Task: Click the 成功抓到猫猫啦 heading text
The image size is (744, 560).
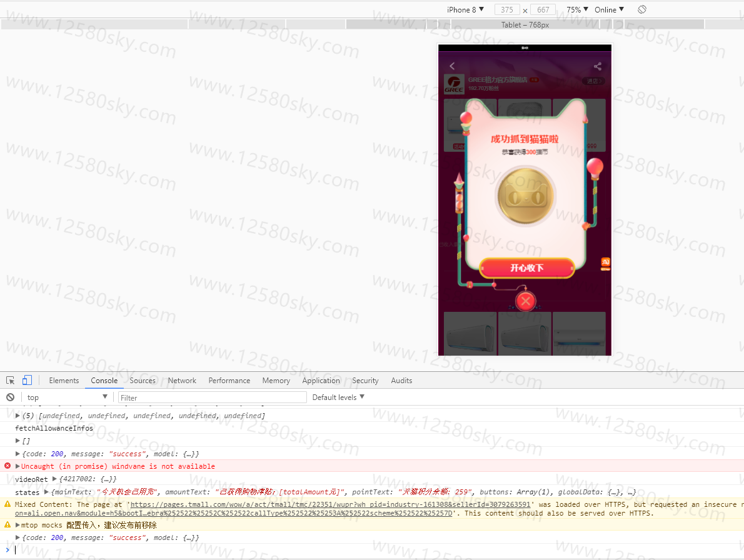Action: [x=525, y=139]
